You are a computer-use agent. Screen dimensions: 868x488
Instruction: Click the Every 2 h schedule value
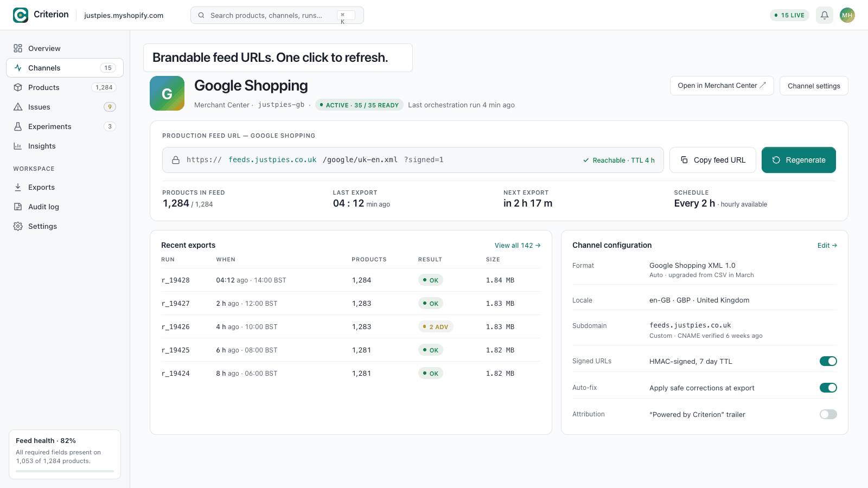tap(694, 203)
